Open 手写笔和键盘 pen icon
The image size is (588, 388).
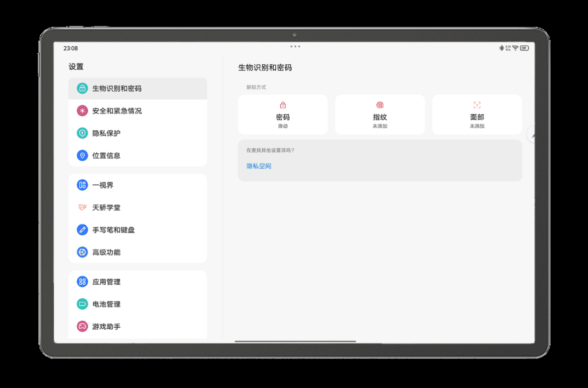tap(82, 229)
